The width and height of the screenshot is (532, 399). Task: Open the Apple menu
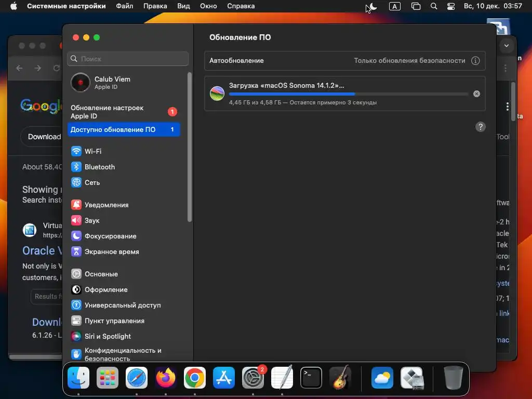click(14, 6)
